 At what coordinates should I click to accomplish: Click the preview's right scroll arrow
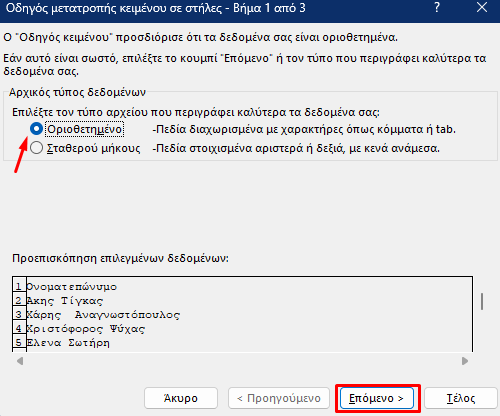[465, 361]
